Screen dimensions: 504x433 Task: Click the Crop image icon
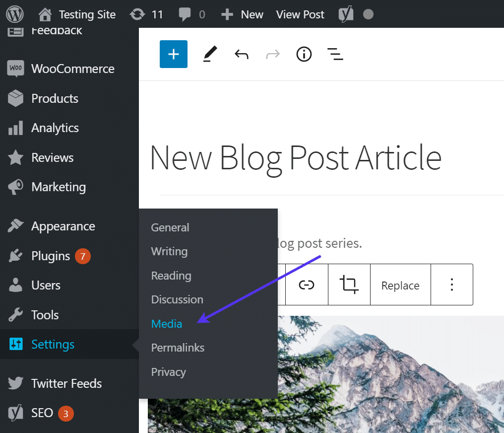(x=349, y=285)
